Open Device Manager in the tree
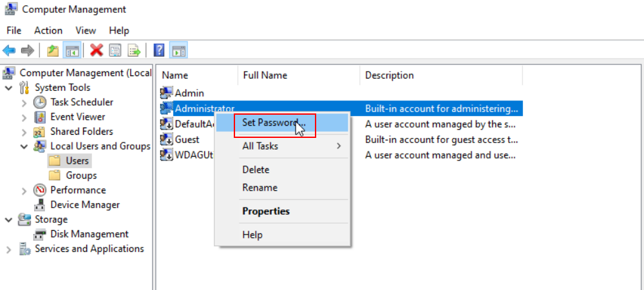 (85, 205)
